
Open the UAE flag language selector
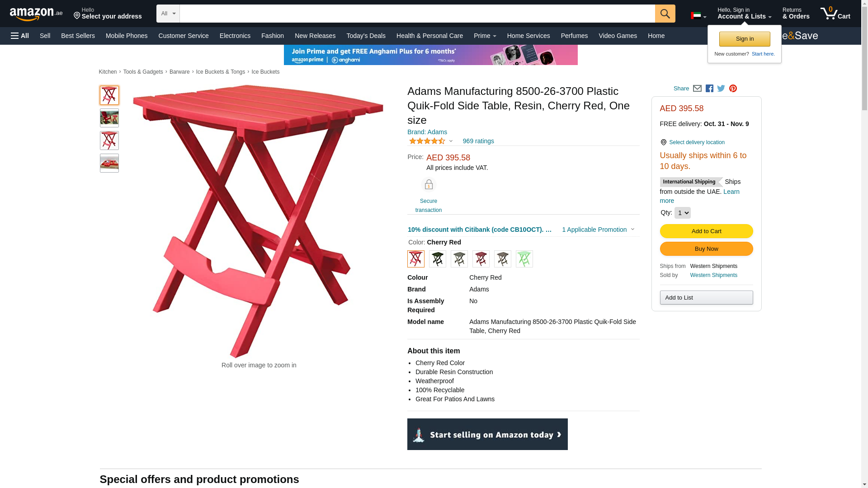click(x=698, y=16)
